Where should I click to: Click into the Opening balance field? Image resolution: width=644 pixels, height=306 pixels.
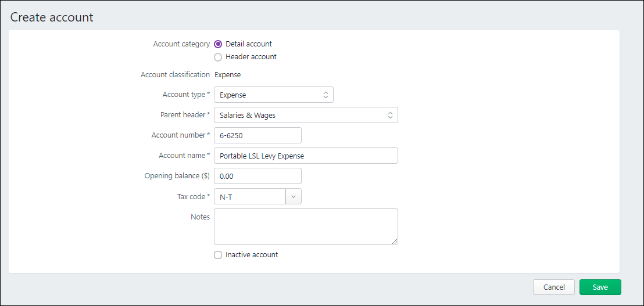(257, 176)
